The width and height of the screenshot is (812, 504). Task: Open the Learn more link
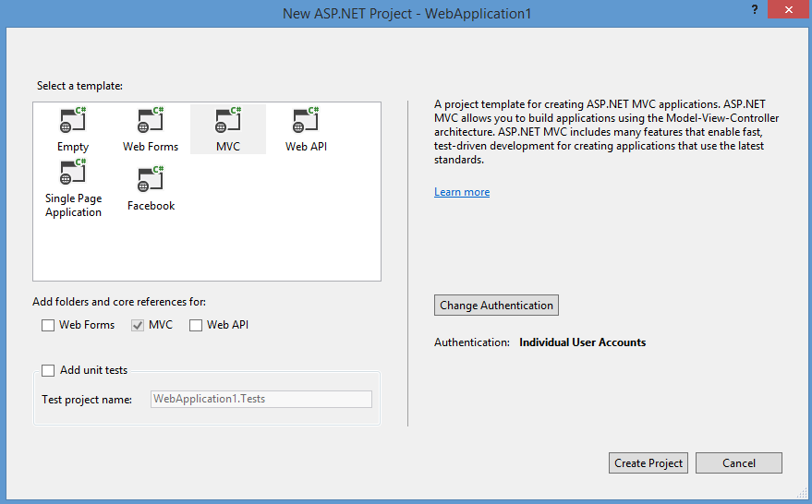tap(462, 192)
